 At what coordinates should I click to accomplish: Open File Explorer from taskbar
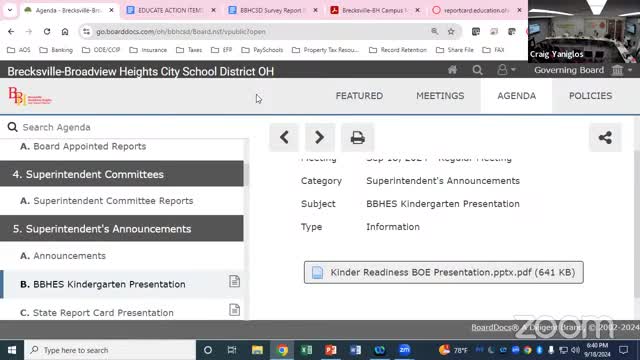pos(257,350)
